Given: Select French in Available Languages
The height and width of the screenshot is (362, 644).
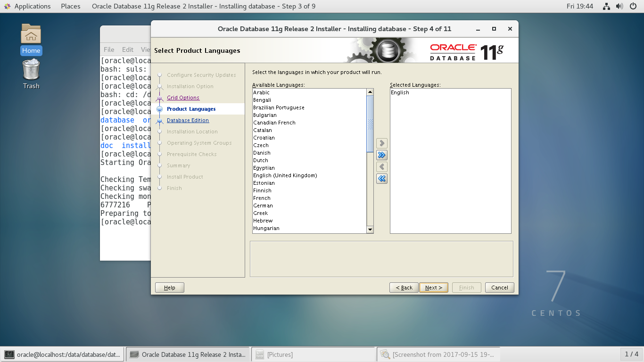Looking at the screenshot, I should coord(309,198).
